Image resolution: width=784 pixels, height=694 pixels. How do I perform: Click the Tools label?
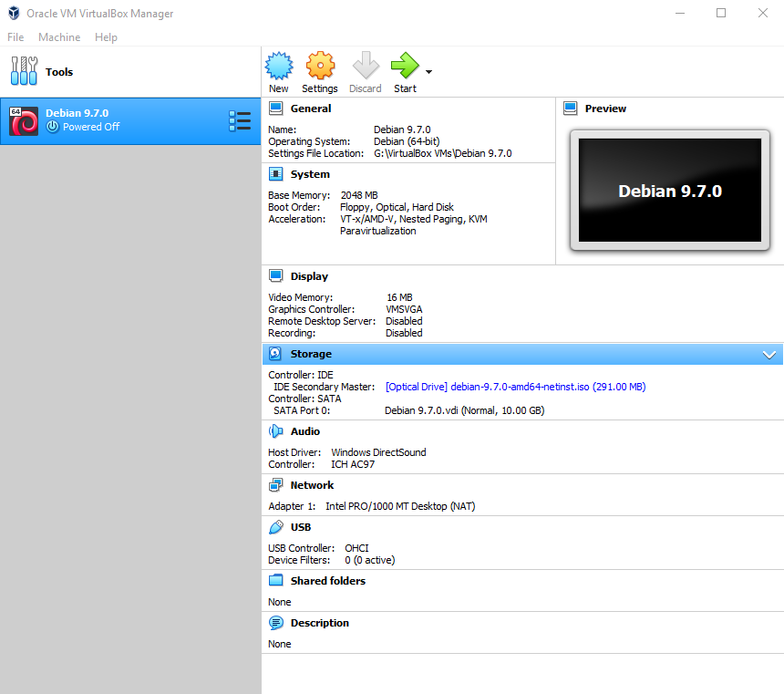pos(59,72)
